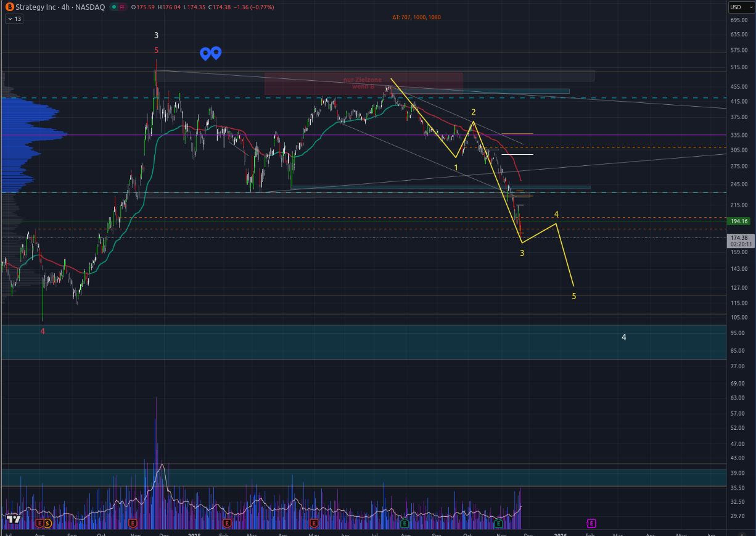Click the green 194.16 price label
756x536 pixels.
point(739,221)
